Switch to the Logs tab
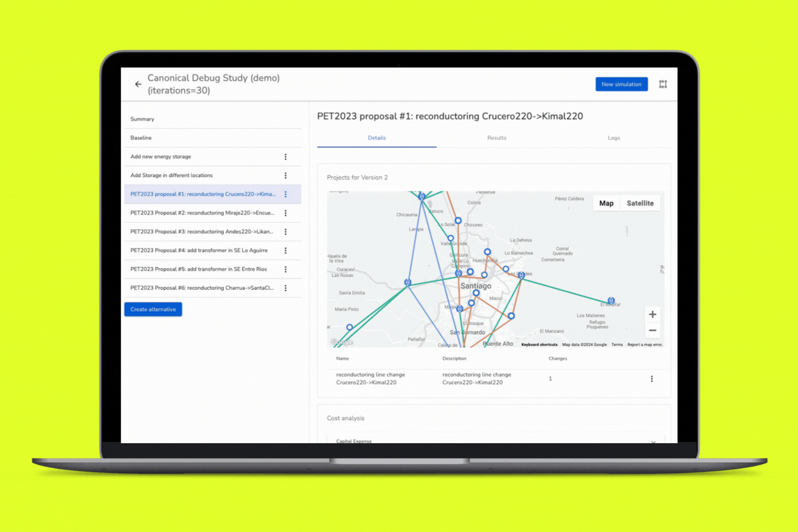Viewport: 798px width, 532px height. click(x=614, y=138)
